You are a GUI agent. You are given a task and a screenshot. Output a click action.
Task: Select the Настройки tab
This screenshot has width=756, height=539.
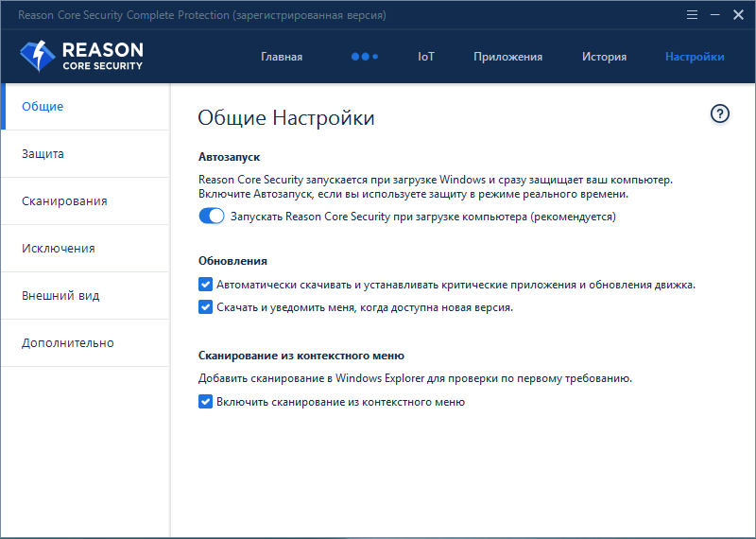coord(695,57)
